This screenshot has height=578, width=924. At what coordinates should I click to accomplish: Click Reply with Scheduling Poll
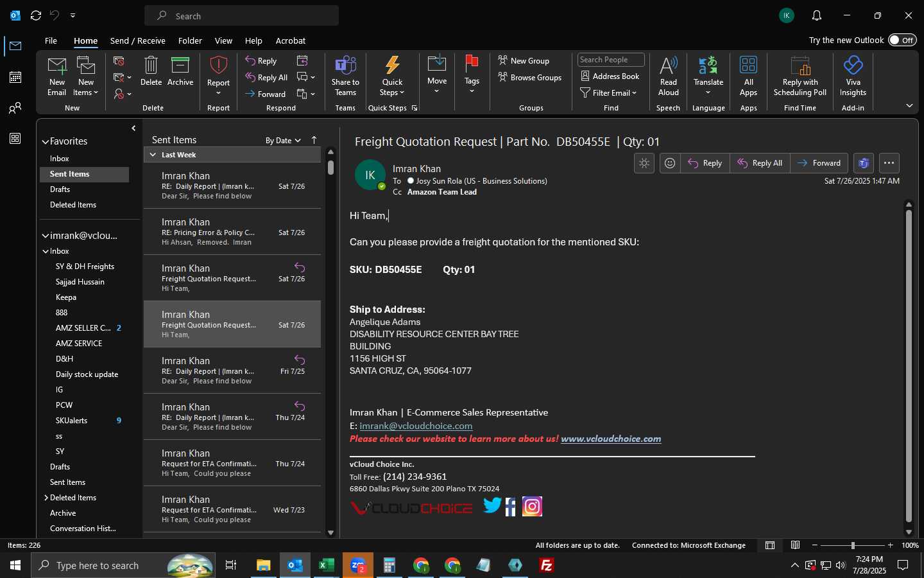[800, 76]
